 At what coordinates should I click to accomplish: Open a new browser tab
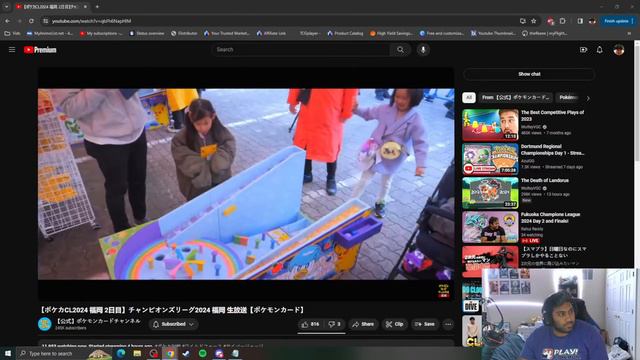97,7
